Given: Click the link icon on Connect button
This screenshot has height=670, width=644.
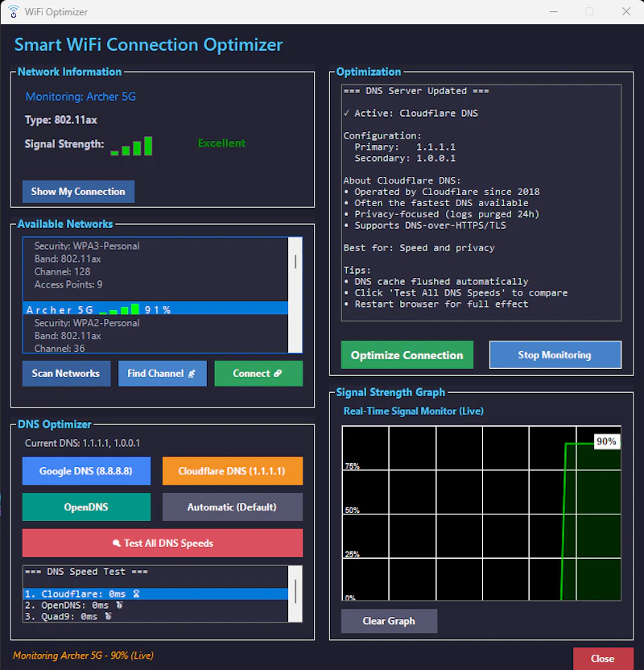Looking at the screenshot, I should [x=278, y=374].
